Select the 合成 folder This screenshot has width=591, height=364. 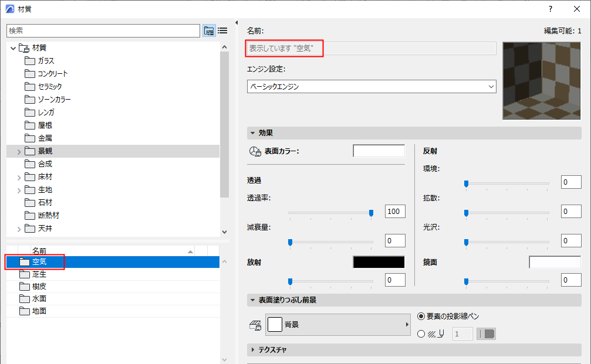(x=39, y=164)
